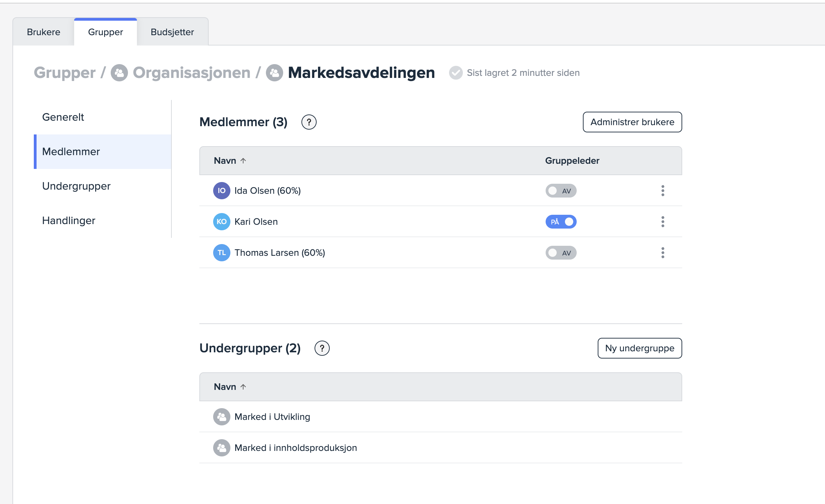Disable the Gruppeleder toggle for Kari Olsen
The width and height of the screenshot is (825, 504).
coord(561,222)
